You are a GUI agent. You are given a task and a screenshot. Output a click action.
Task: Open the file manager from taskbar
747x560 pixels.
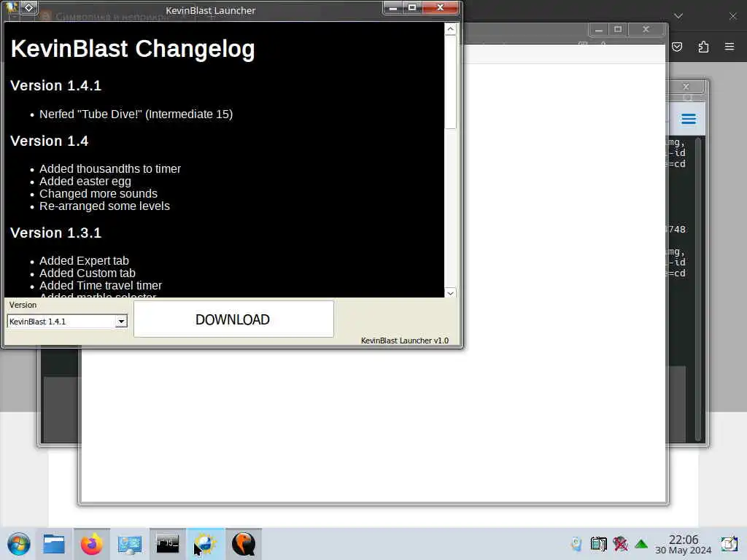pos(53,544)
